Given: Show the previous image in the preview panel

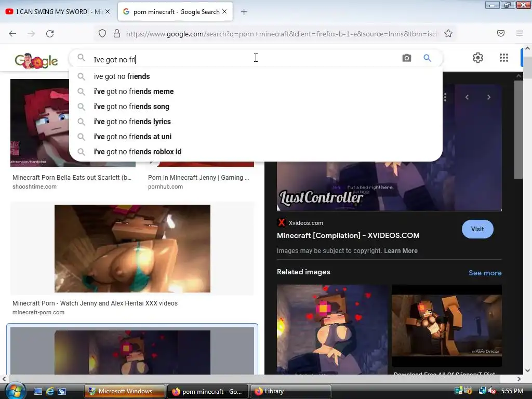Looking at the screenshot, I should (467, 97).
